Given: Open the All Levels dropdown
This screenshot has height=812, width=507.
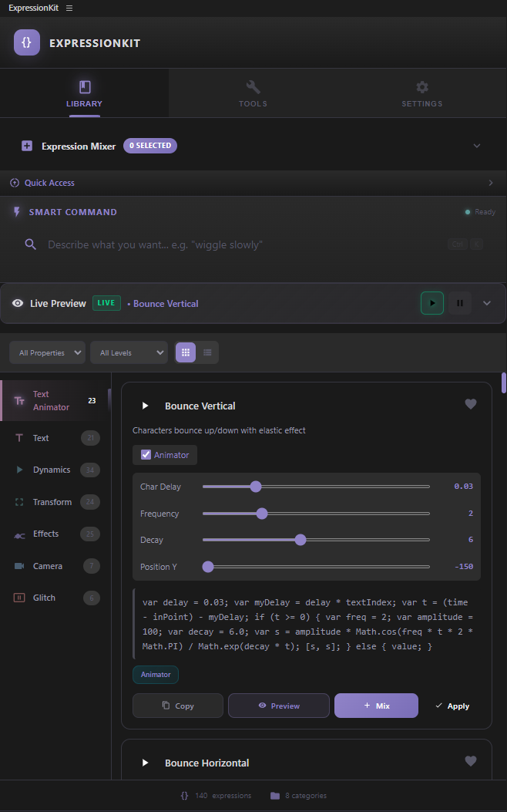Looking at the screenshot, I should [129, 352].
